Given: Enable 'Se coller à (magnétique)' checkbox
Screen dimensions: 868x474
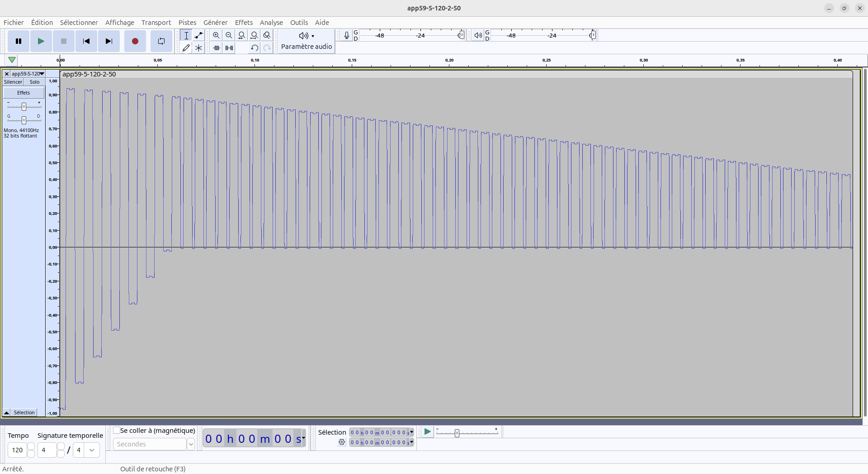Looking at the screenshot, I should point(117,431).
